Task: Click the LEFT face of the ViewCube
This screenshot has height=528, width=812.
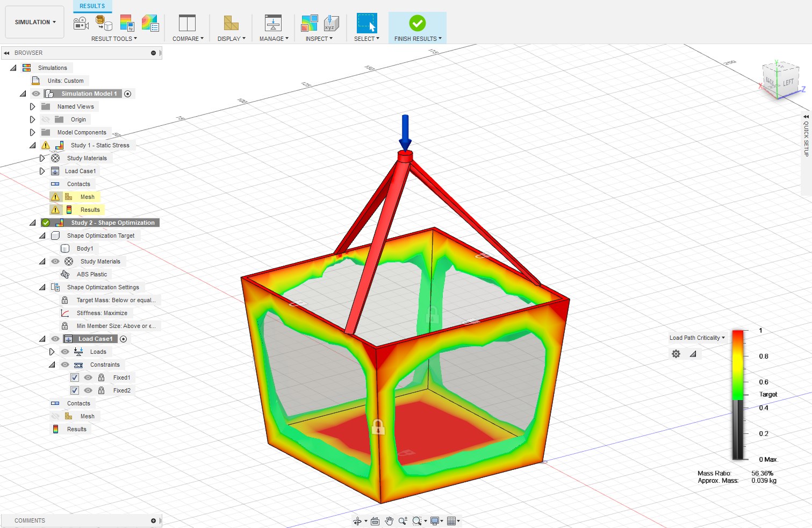Action: click(x=788, y=82)
